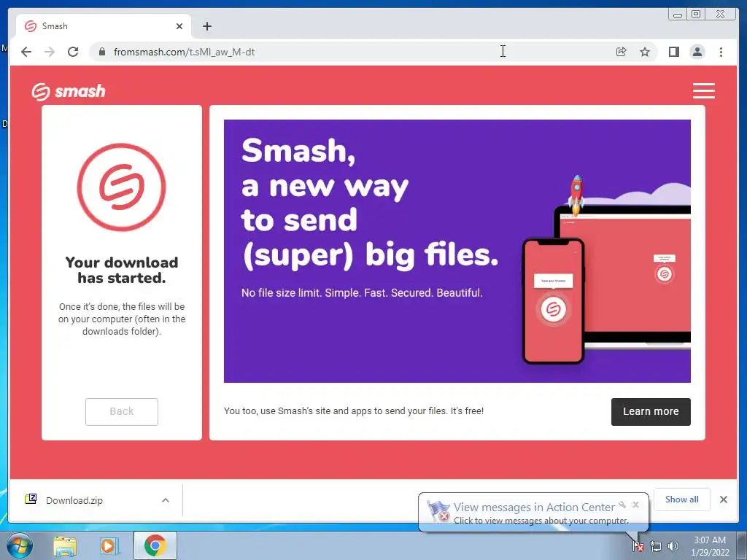Click network tray icon

(x=656, y=546)
